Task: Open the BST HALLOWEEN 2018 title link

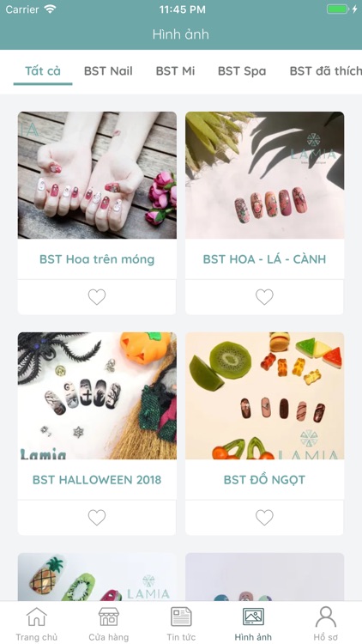Action: pyautogui.click(x=97, y=480)
